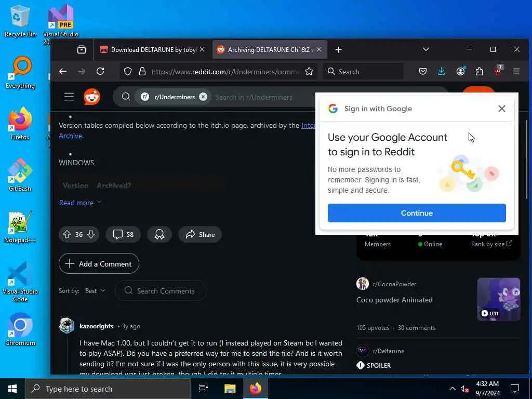Launch Firefox from the desktop shortcut

point(20,124)
